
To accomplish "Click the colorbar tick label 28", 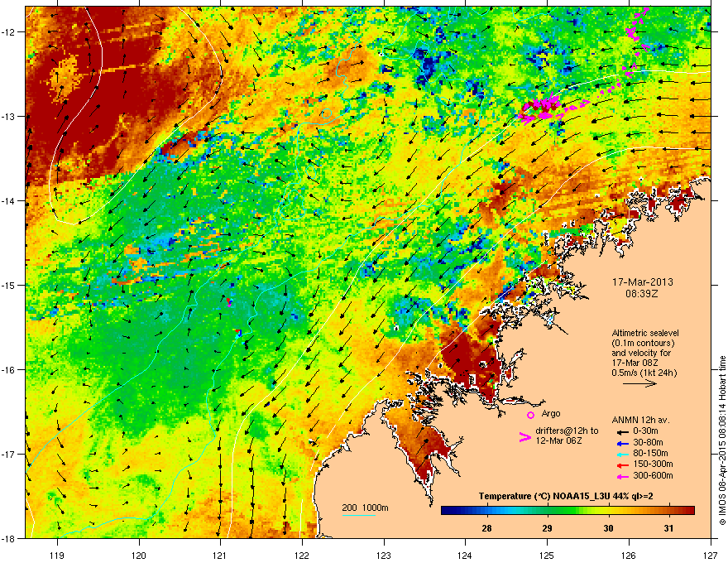I will (x=486, y=528).
